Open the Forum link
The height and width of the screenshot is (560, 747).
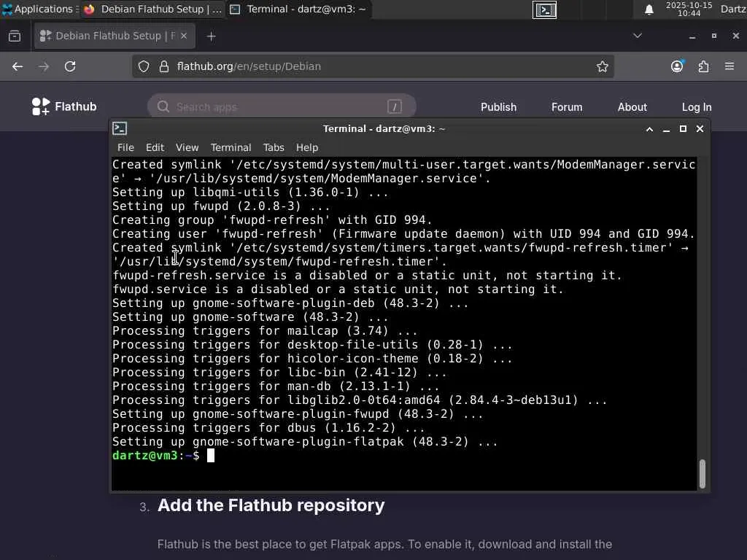pos(567,107)
